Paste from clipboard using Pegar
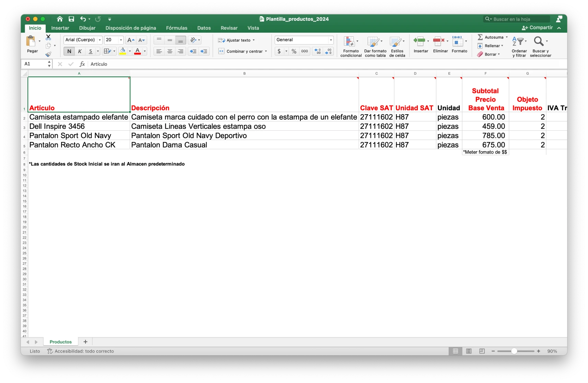The height and width of the screenshot is (383, 588). click(x=32, y=45)
